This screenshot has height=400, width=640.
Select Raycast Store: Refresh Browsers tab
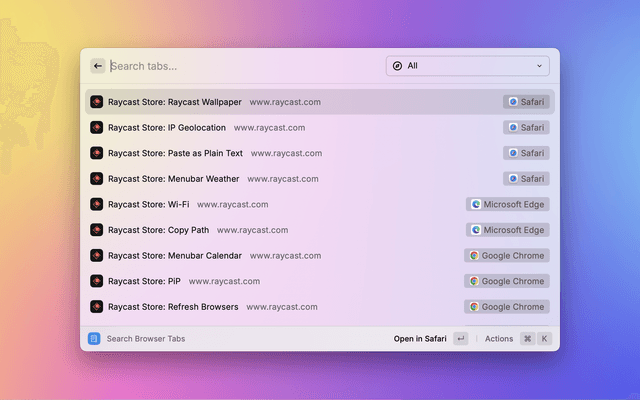point(173,307)
